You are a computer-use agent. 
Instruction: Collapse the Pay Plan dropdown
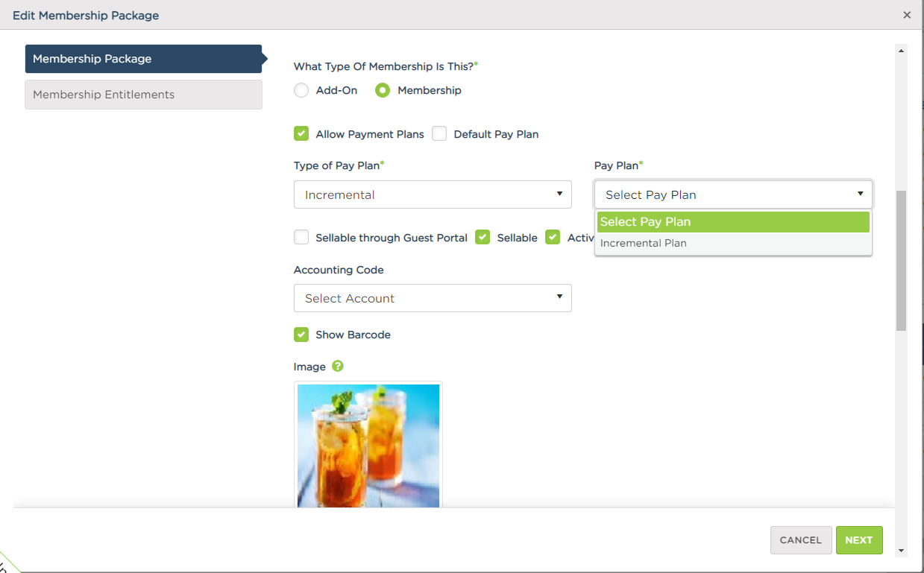pos(733,194)
